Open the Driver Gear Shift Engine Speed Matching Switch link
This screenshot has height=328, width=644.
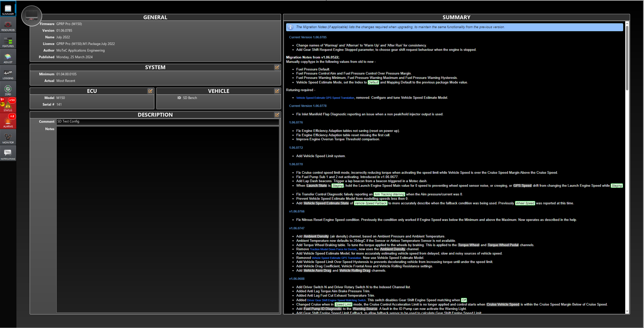336,300
